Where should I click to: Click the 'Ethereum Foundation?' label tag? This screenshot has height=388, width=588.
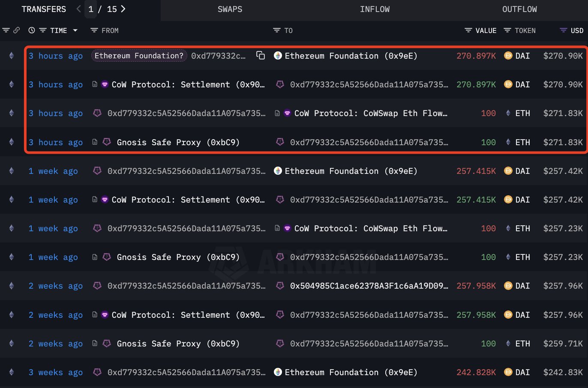pos(139,56)
